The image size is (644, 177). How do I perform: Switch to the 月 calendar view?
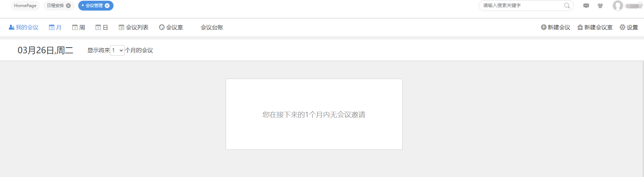coord(55,27)
